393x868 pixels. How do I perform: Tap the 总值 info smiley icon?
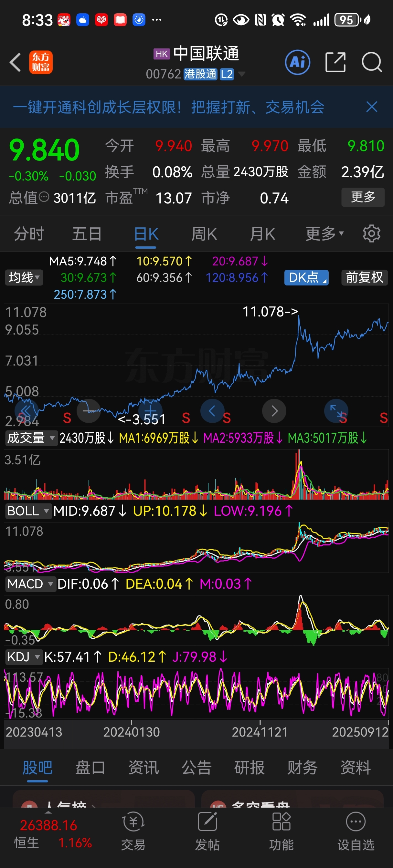(x=44, y=197)
